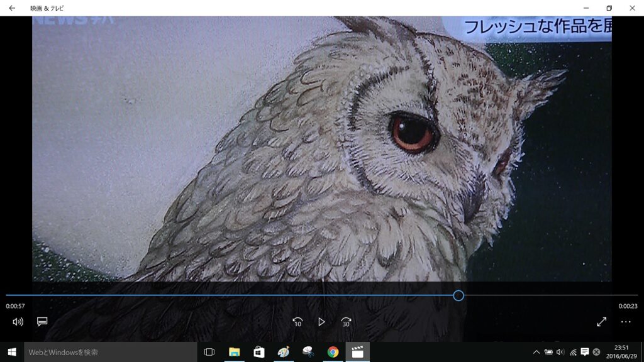Open the more options ellipsis menu
Image resolution: width=644 pixels, height=362 pixels.
(x=626, y=322)
